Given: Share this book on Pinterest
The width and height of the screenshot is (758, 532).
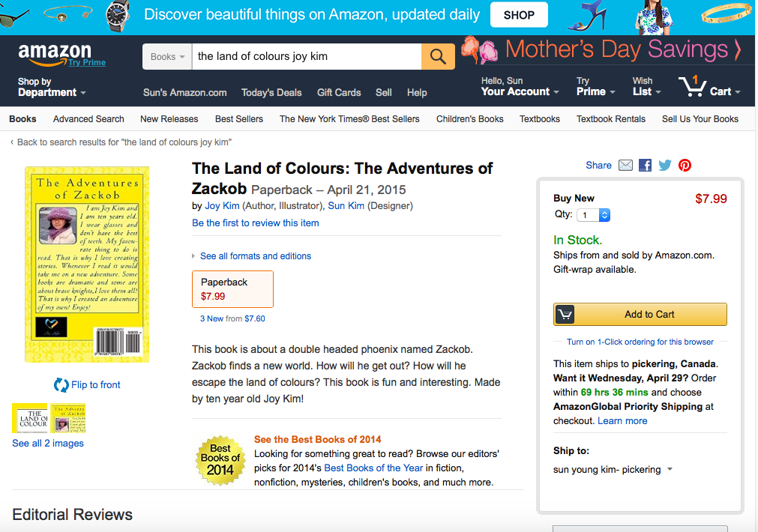Looking at the screenshot, I should 685,166.
